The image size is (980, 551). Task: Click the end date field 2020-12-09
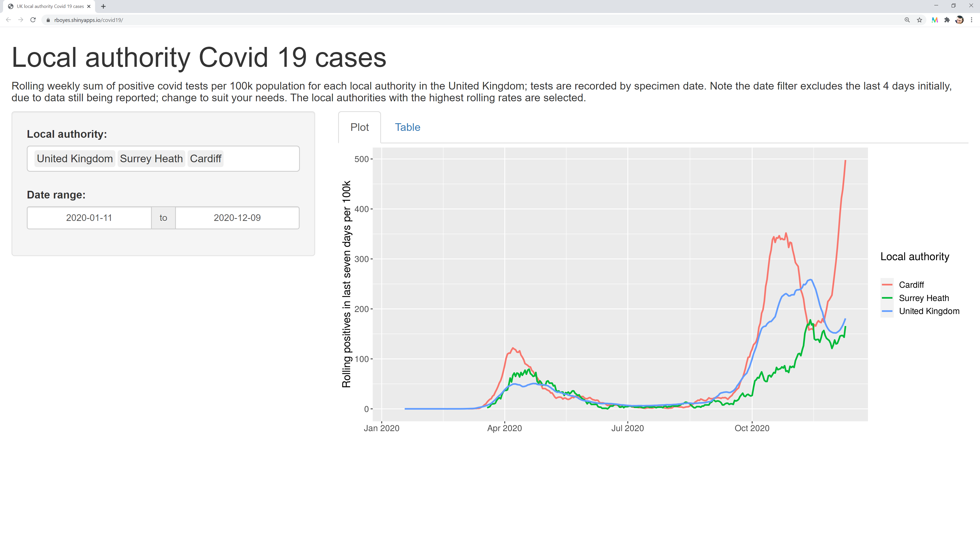(x=237, y=218)
